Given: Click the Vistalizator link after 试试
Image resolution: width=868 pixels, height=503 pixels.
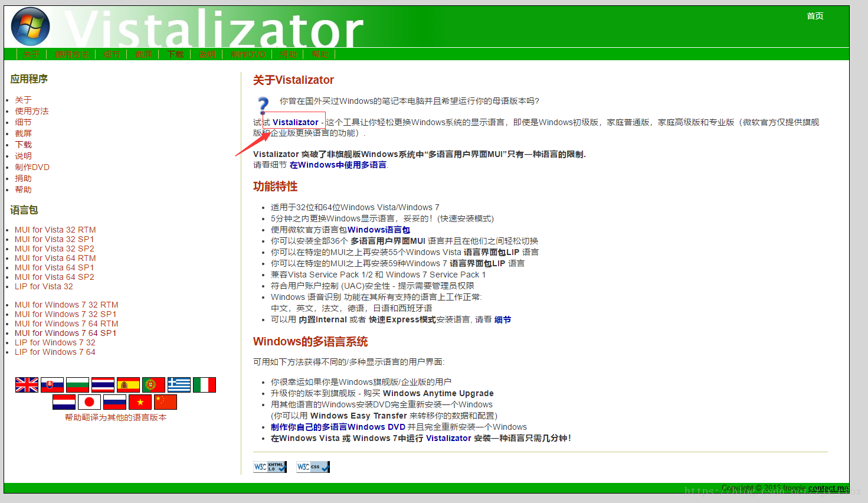Looking at the screenshot, I should point(296,122).
